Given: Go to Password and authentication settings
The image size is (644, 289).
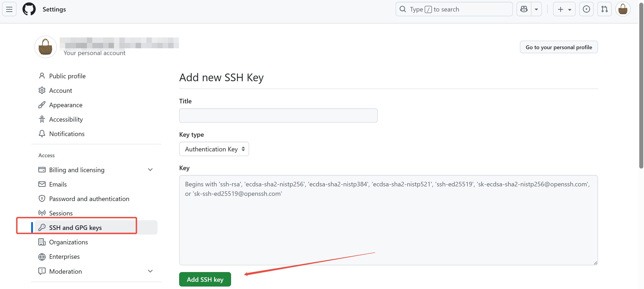Looking at the screenshot, I should coord(89,199).
